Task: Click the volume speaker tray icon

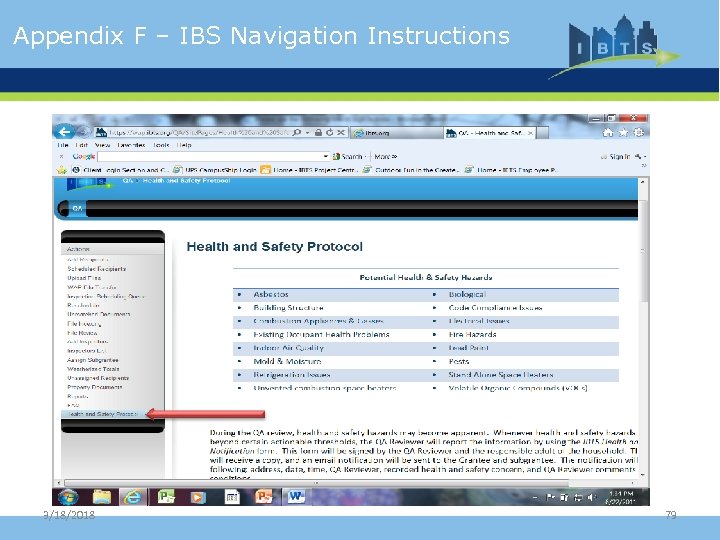Action: pos(591,497)
